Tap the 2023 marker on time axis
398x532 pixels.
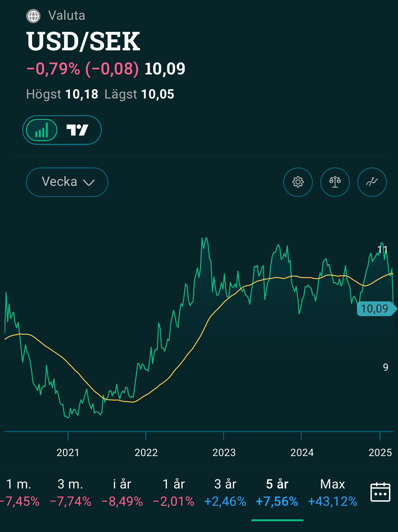point(224,452)
